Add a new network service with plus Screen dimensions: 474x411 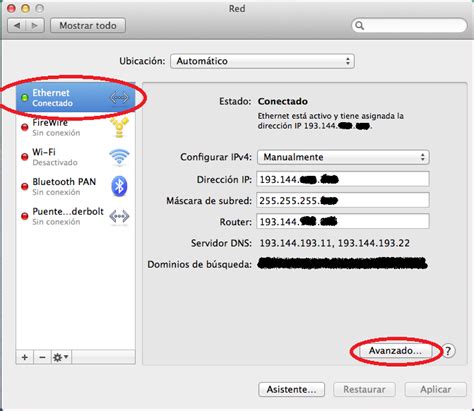25,357
